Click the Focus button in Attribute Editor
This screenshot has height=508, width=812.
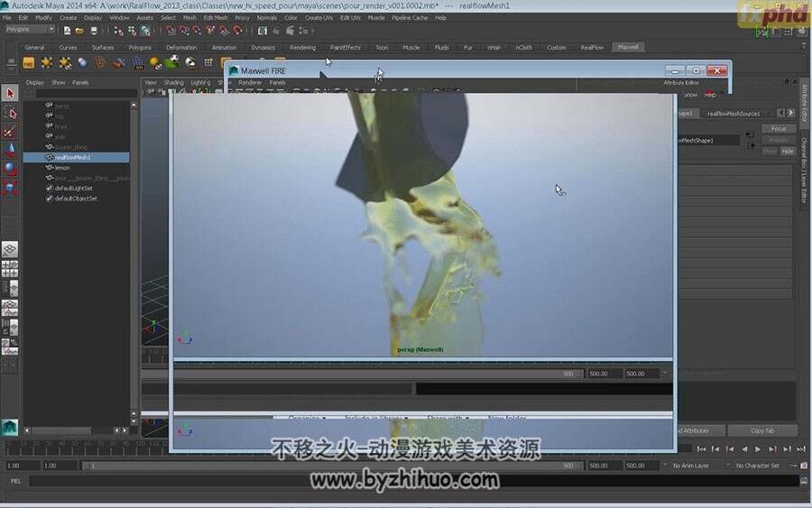tap(779, 128)
